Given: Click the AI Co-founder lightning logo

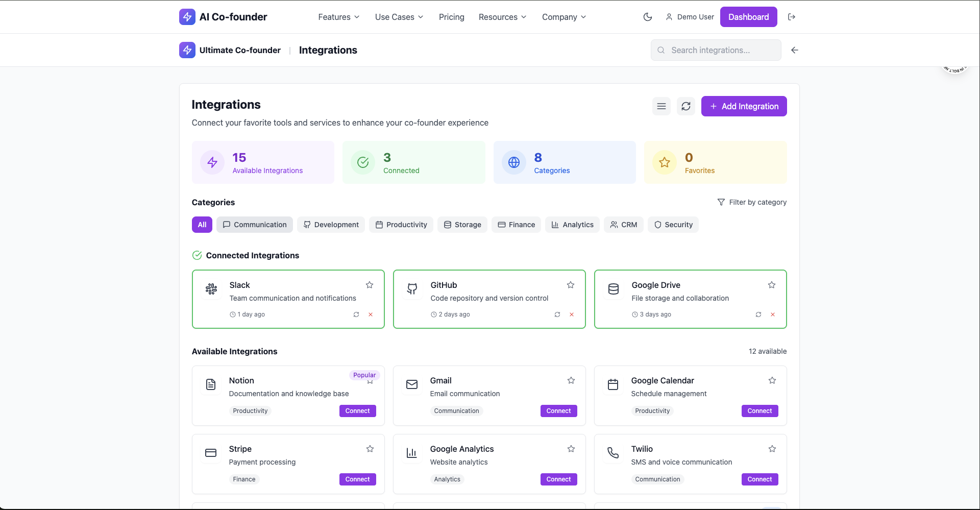Looking at the screenshot, I should point(187,17).
